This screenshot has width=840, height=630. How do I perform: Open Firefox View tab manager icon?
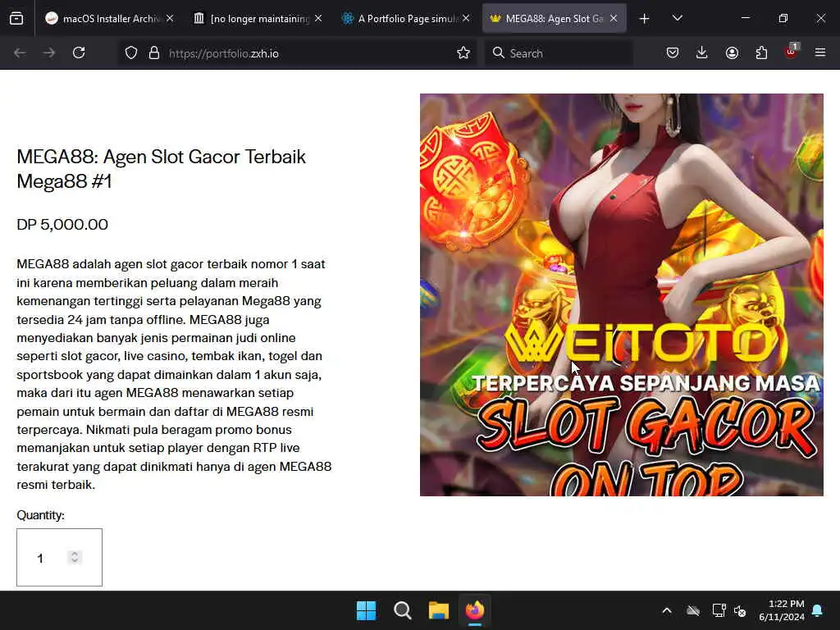point(16,19)
